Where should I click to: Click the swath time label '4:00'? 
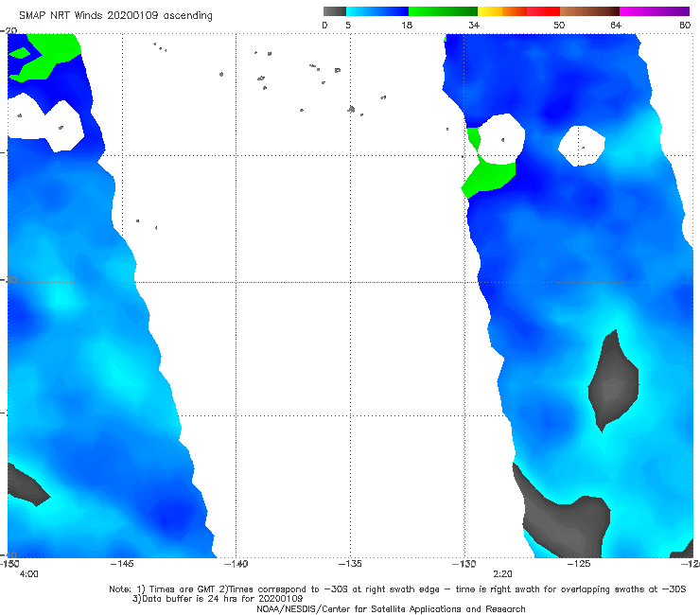tap(29, 574)
